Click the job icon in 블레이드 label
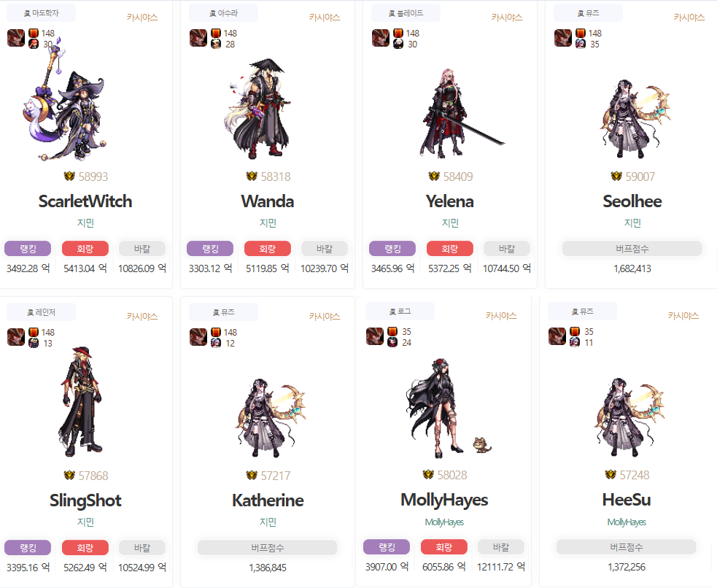The image size is (717, 588). tap(392, 14)
